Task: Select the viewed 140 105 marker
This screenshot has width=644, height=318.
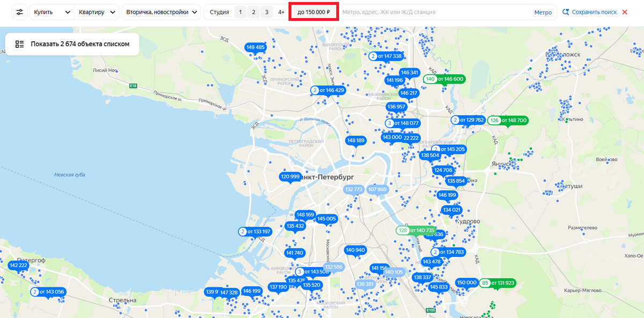Action: click(x=394, y=272)
